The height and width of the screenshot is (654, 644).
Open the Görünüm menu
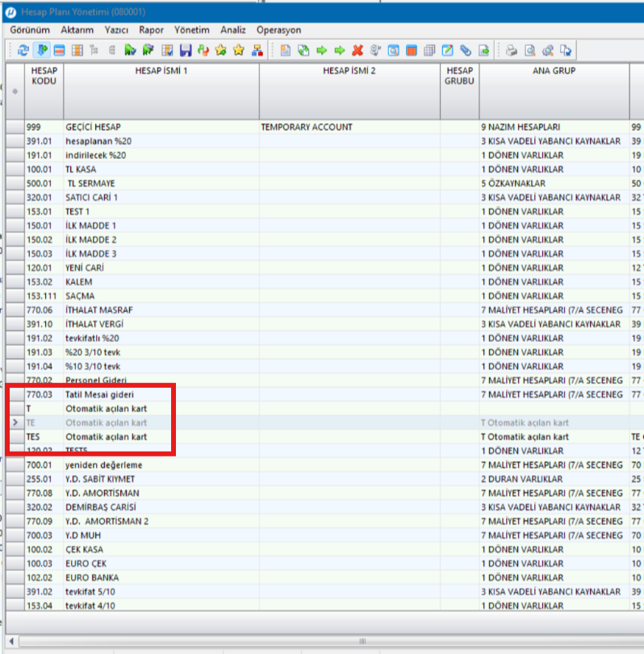pyautogui.click(x=30, y=30)
